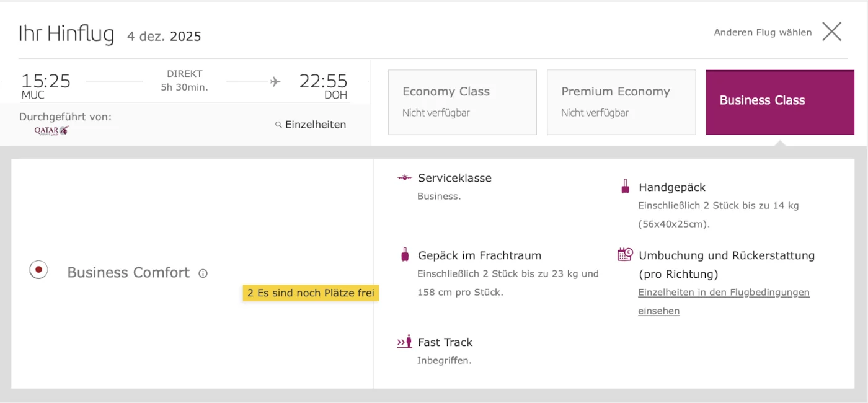Select the Premium Economy tab
The height and width of the screenshot is (403, 868).
point(621,102)
